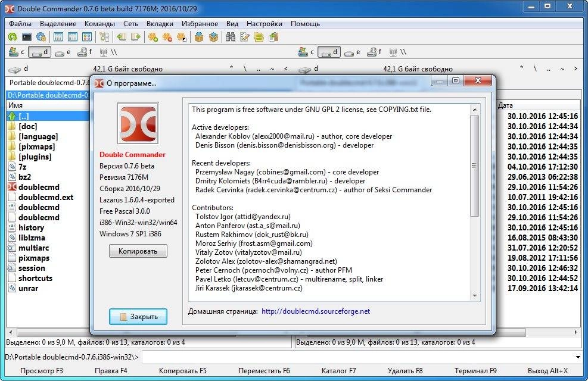Open the Вкладки menu

pos(160,24)
